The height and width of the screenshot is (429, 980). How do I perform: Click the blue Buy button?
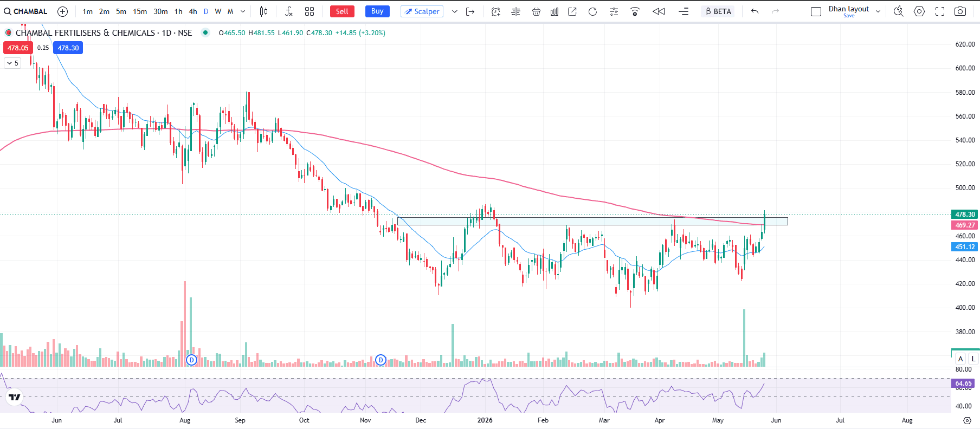coord(377,11)
